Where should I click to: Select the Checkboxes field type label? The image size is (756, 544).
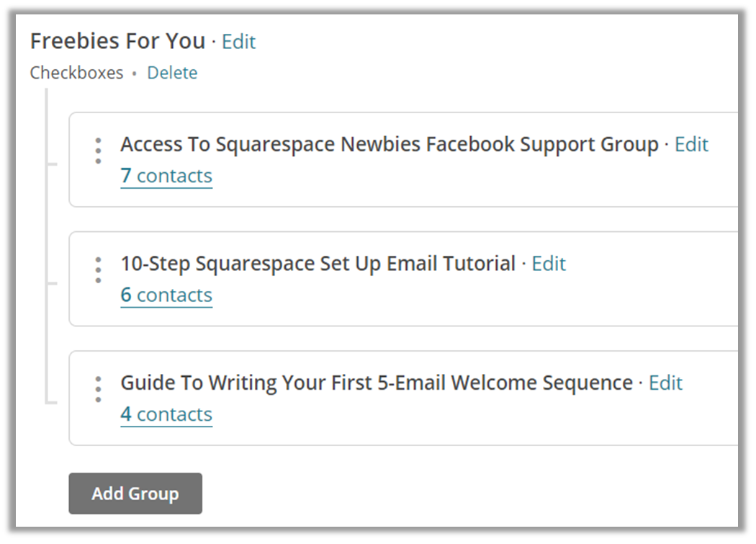coord(76,73)
